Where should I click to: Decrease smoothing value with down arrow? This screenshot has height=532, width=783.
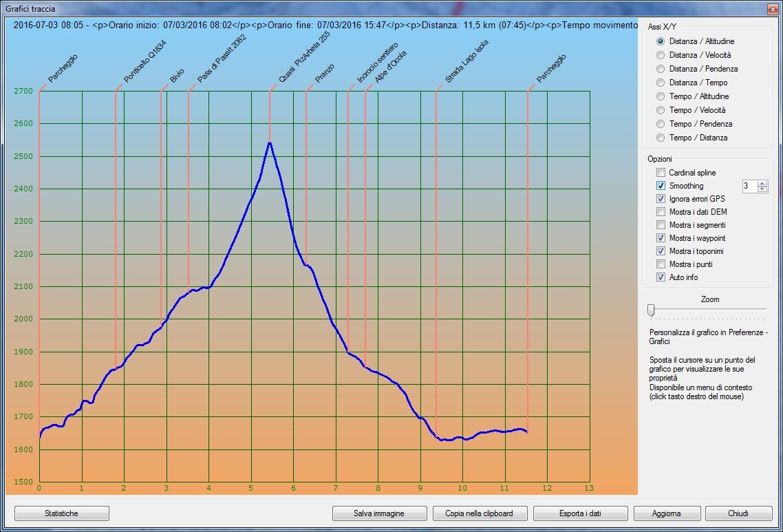pyautogui.click(x=762, y=189)
